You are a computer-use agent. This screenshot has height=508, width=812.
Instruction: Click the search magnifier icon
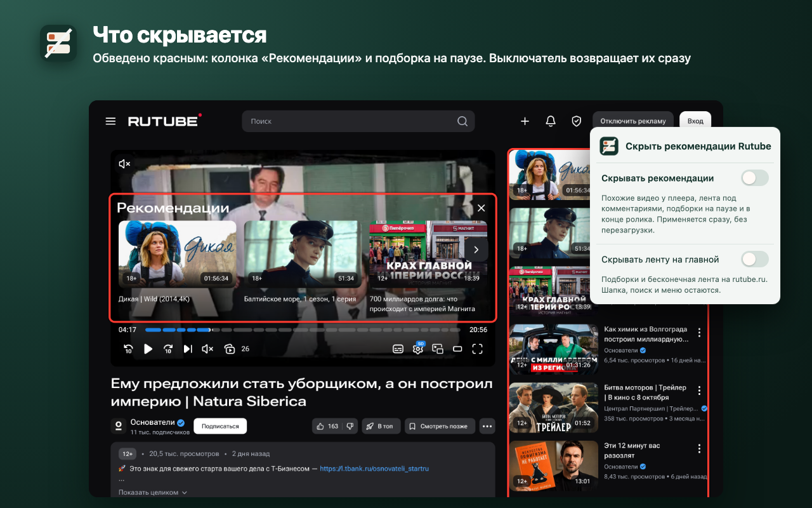(x=462, y=121)
